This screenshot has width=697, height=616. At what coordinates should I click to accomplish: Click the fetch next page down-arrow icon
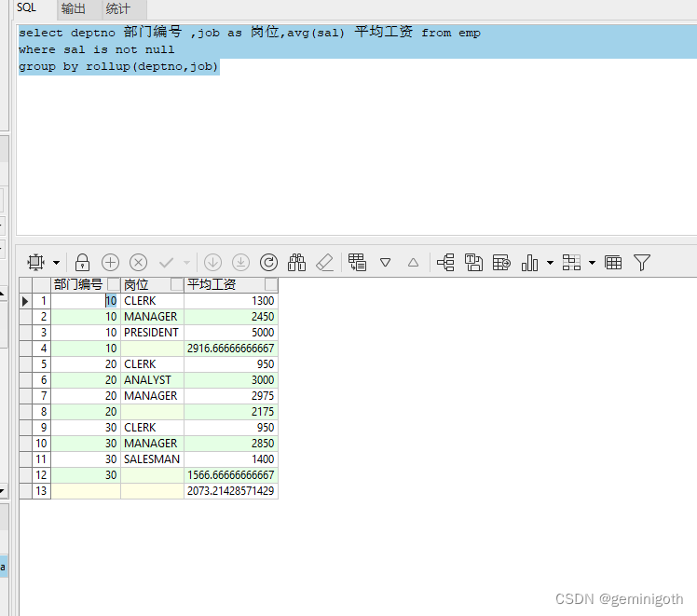[213, 262]
